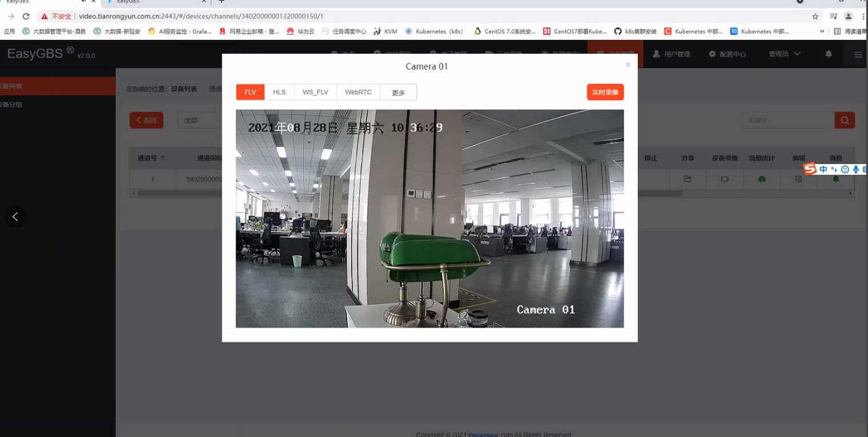
Task: Open the 任务调度中心 bookmark
Action: pos(344,31)
